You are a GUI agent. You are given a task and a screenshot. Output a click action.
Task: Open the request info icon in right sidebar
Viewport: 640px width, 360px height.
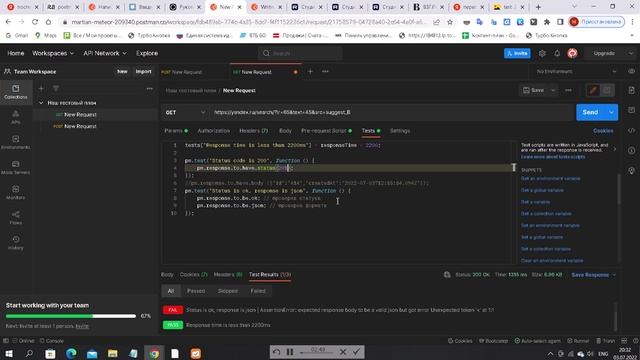tap(631, 150)
